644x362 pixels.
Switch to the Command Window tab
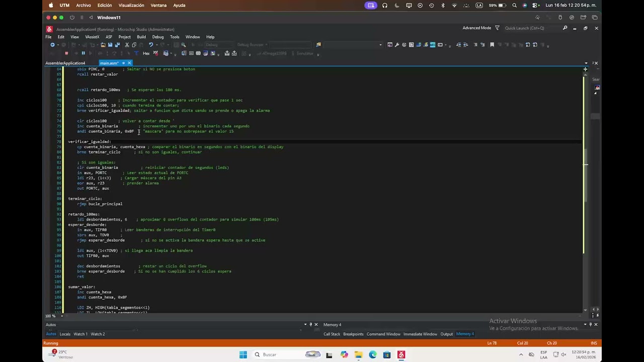click(x=383, y=334)
